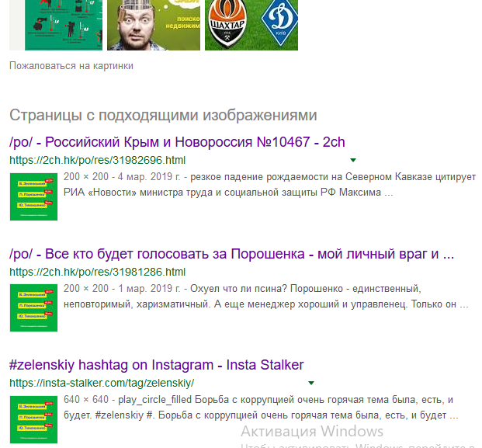Click the URL https://2ch.hk/po/res/31982696.html
This screenshot has height=448, width=482.
98,160
